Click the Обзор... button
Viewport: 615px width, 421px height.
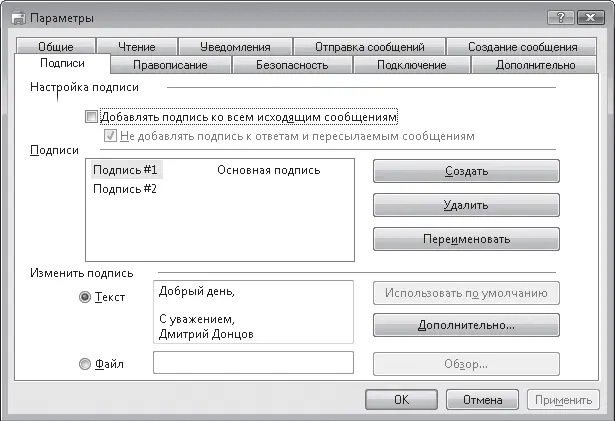(466, 364)
